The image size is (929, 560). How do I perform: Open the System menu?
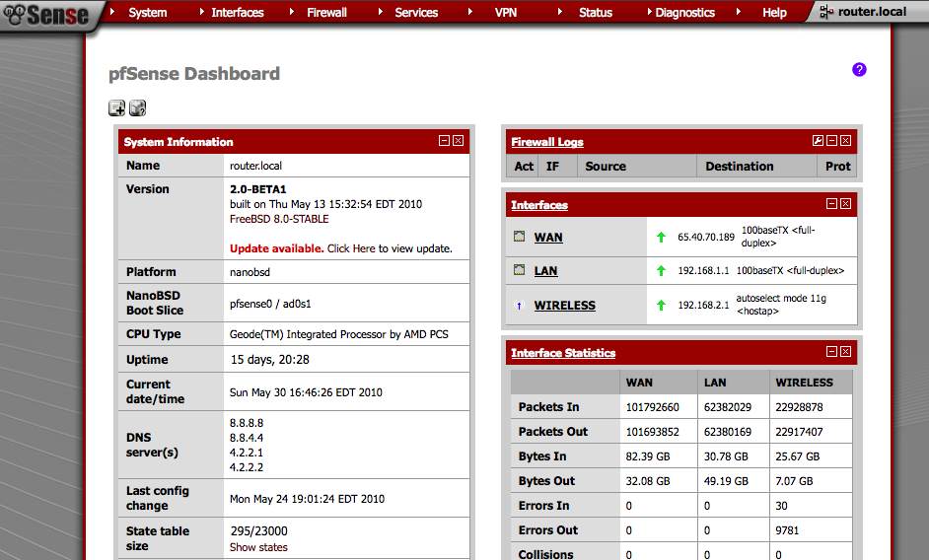(148, 13)
